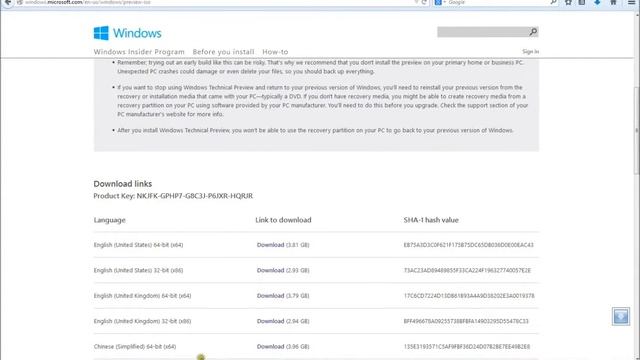Click the bullet starting "After you install Windows"
This screenshot has width=640, height=360.
(x=315, y=130)
